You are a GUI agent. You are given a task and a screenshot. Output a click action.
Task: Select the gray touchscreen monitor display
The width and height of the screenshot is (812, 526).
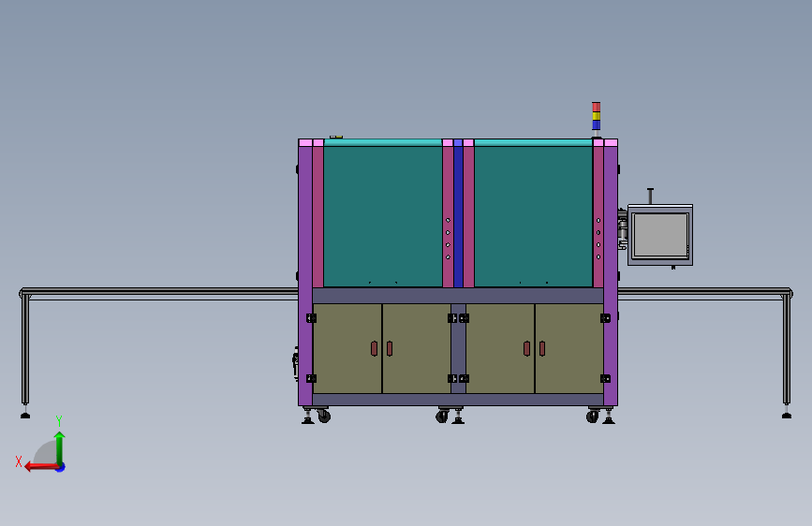[x=660, y=235]
